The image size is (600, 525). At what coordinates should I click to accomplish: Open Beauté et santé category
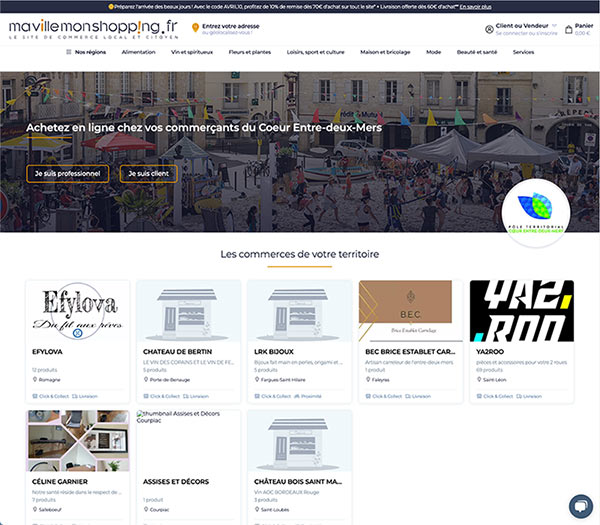pos(477,52)
